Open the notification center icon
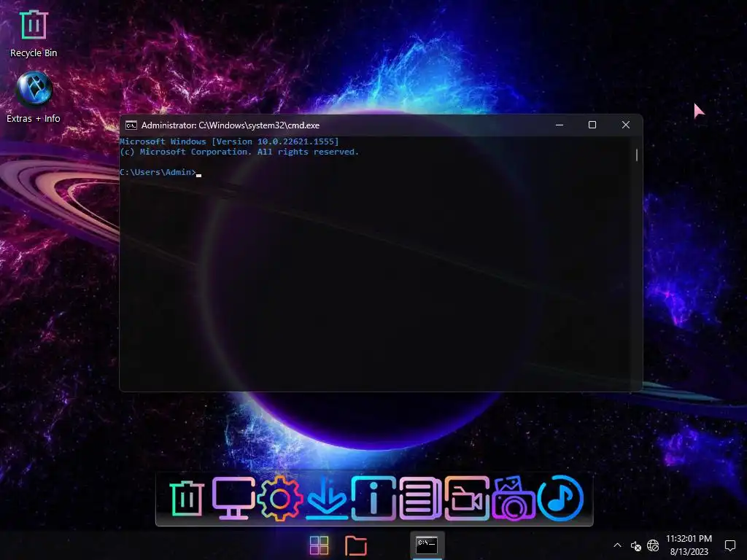 pos(729,545)
